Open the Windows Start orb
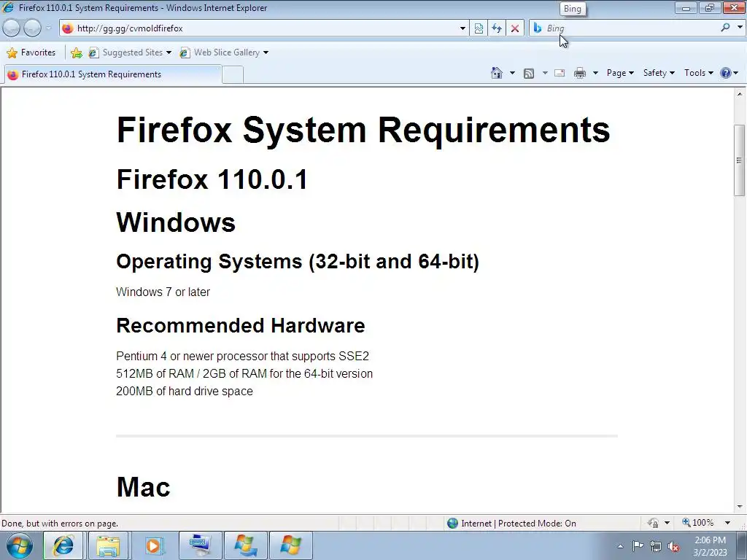 click(19, 545)
